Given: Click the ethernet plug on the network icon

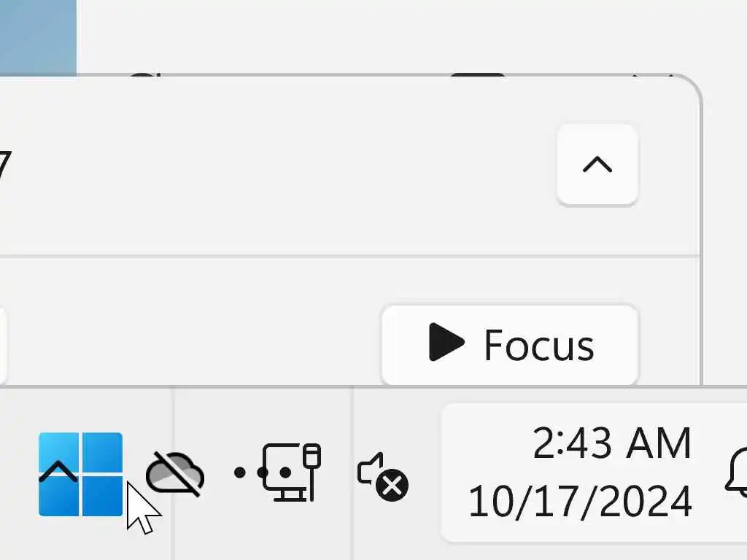Looking at the screenshot, I should tap(311, 472).
